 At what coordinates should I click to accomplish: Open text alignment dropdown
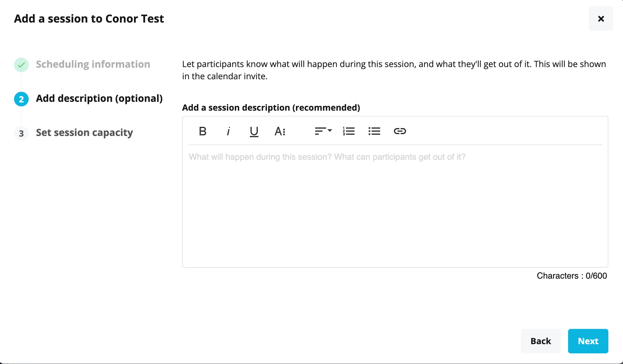point(323,131)
